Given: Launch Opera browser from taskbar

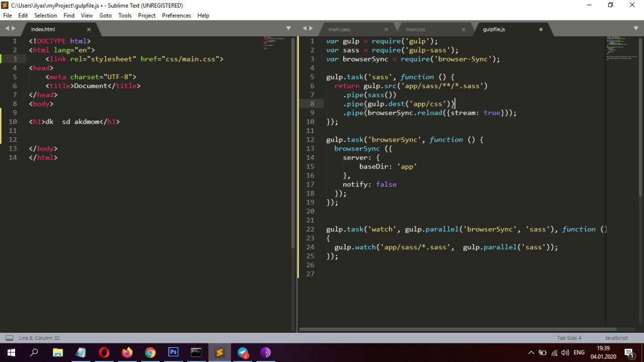Looking at the screenshot, I should 104,352.
